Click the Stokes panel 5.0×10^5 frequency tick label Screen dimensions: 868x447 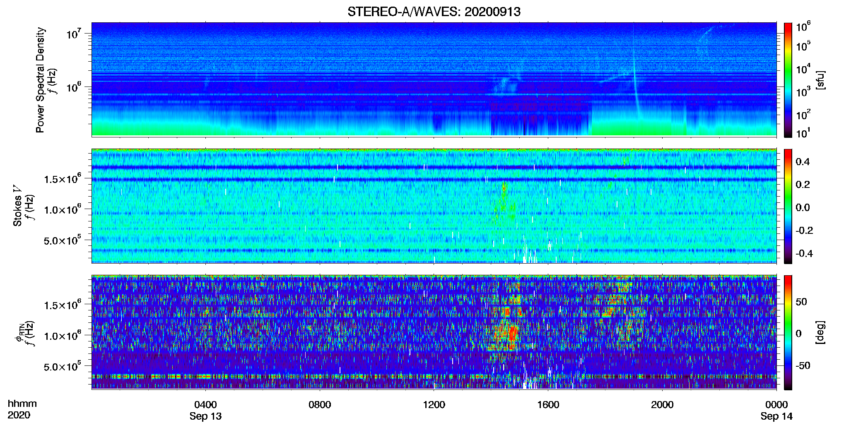coord(63,240)
